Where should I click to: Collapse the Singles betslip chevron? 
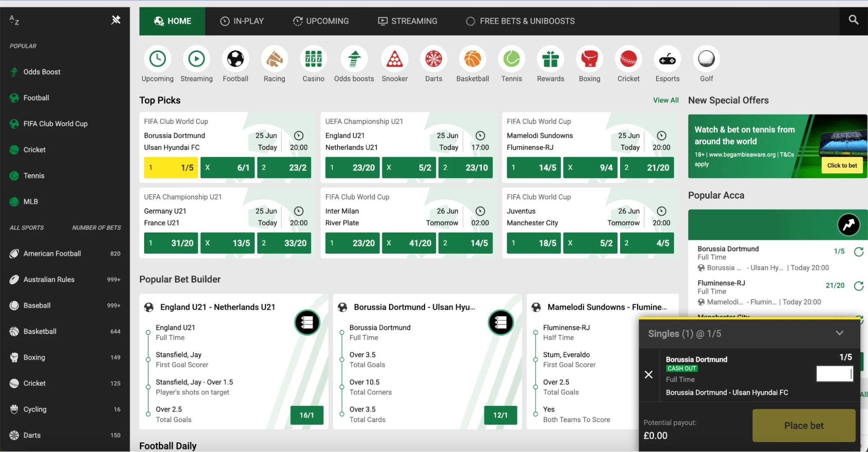(x=839, y=333)
